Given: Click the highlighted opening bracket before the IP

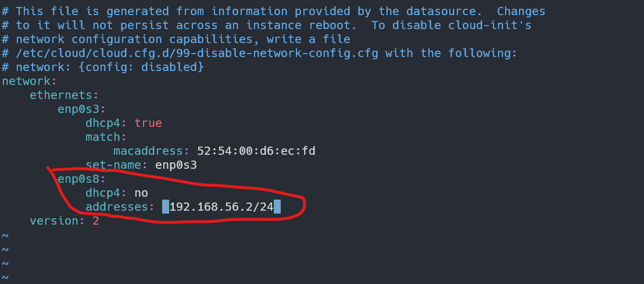Looking at the screenshot, I should tap(166, 207).
